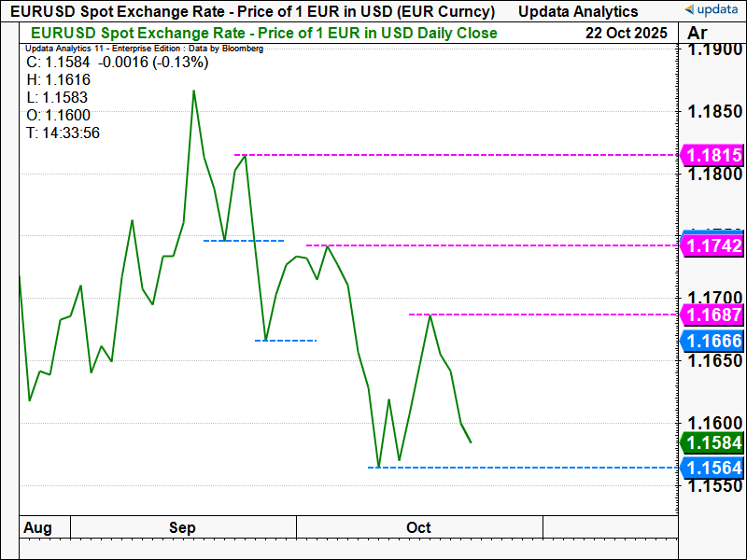Select the blue 1.1564 support label
This screenshot has height=560, width=747.
714,468
